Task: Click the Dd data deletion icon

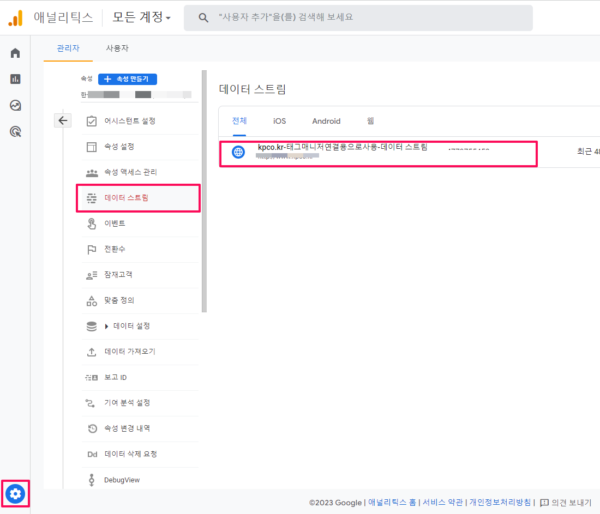Action: click(92, 454)
